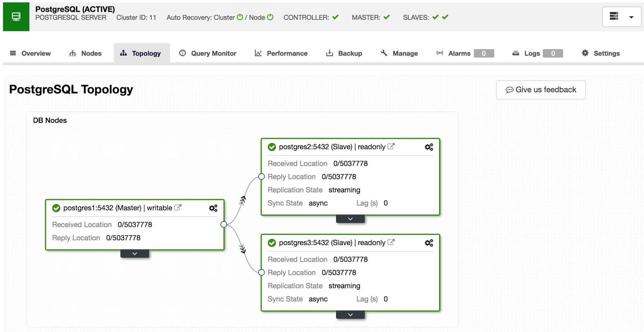The width and height of the screenshot is (644, 332).
Task: Toggle Node auto recovery power icon
Action: [x=270, y=17]
